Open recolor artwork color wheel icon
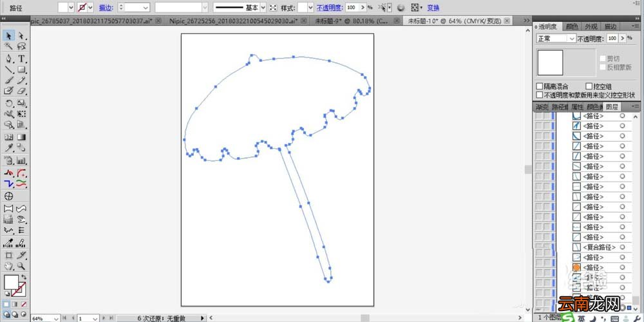The height and width of the screenshot is (322, 644). pyautogui.click(x=401, y=7)
